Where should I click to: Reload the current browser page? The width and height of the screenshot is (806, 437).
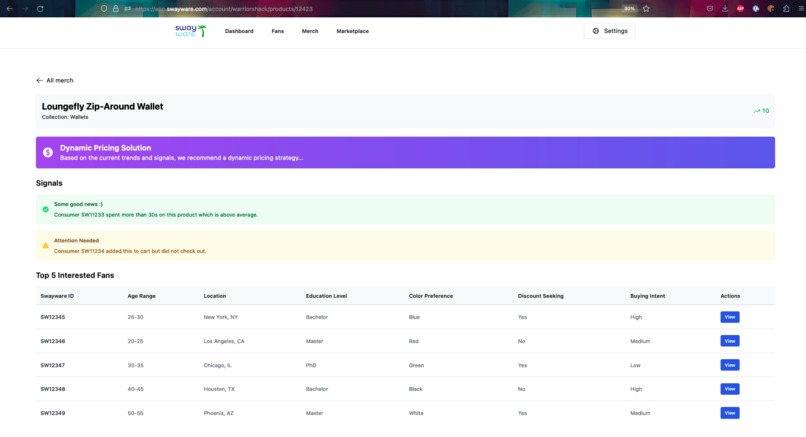coord(40,9)
